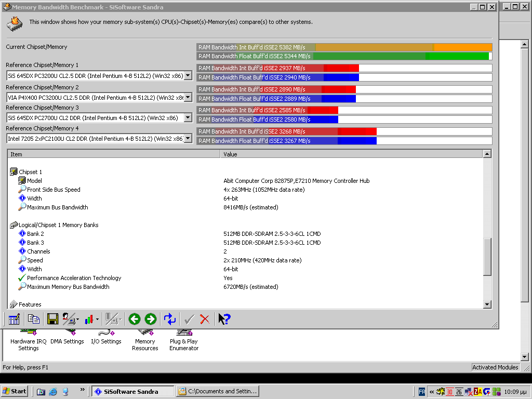The height and width of the screenshot is (399, 532).
Task: Select the Front Side Bus Speed row
Action: point(54,190)
